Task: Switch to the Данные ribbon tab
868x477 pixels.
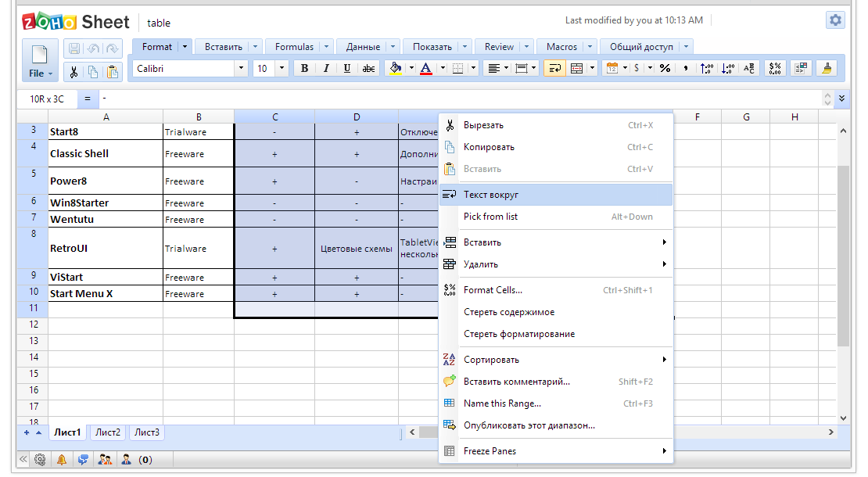Action: [363, 46]
